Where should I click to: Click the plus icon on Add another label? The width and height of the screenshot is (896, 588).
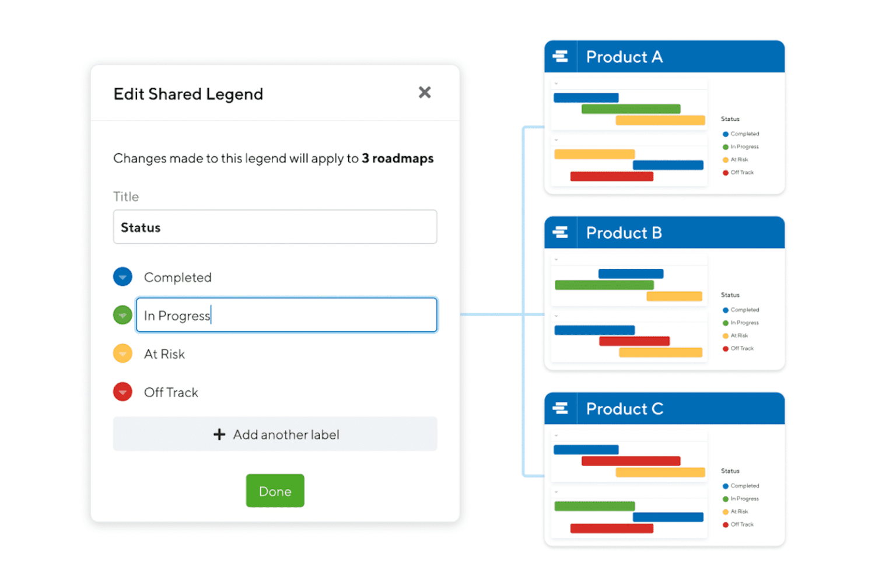(x=219, y=434)
